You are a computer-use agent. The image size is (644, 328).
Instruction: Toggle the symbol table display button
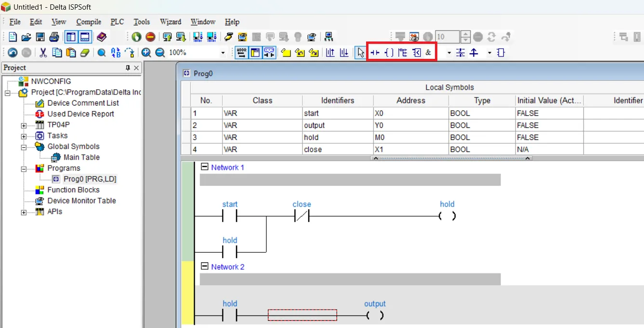(255, 53)
